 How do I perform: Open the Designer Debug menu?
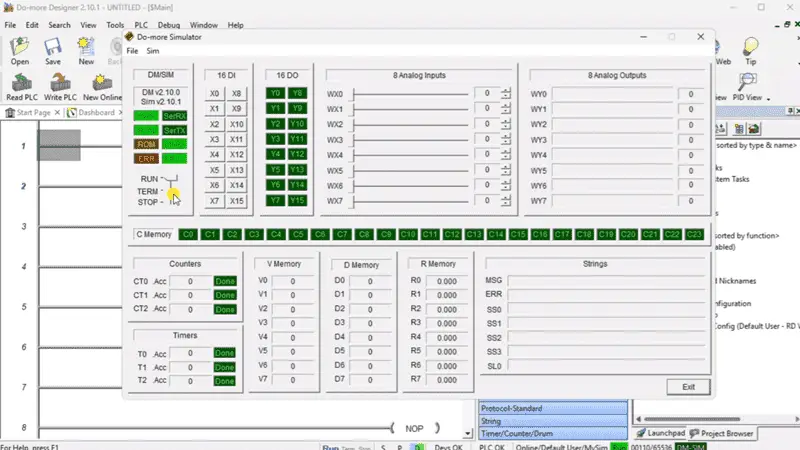click(x=168, y=25)
